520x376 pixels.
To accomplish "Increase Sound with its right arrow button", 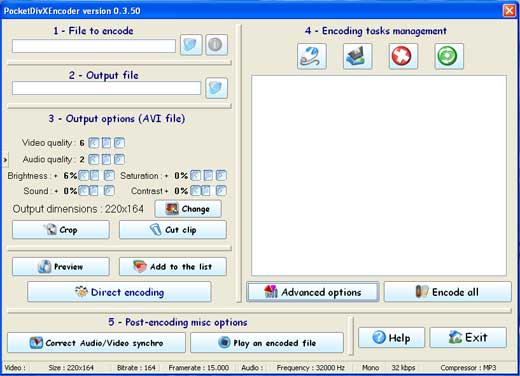I will pos(109,191).
